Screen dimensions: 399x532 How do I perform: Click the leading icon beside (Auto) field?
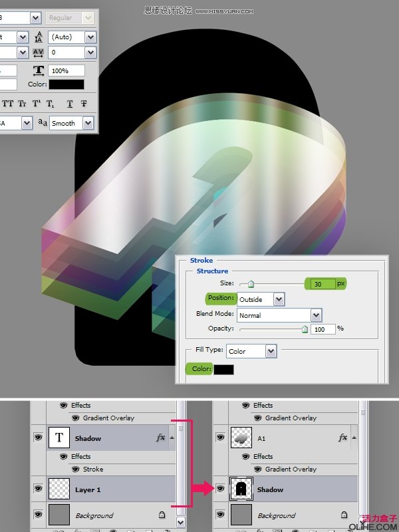point(39,37)
